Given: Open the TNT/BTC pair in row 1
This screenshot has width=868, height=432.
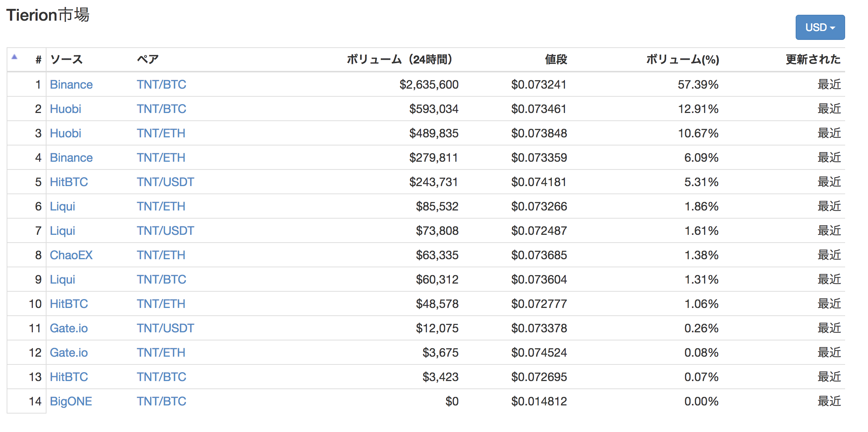Looking at the screenshot, I should [x=161, y=85].
